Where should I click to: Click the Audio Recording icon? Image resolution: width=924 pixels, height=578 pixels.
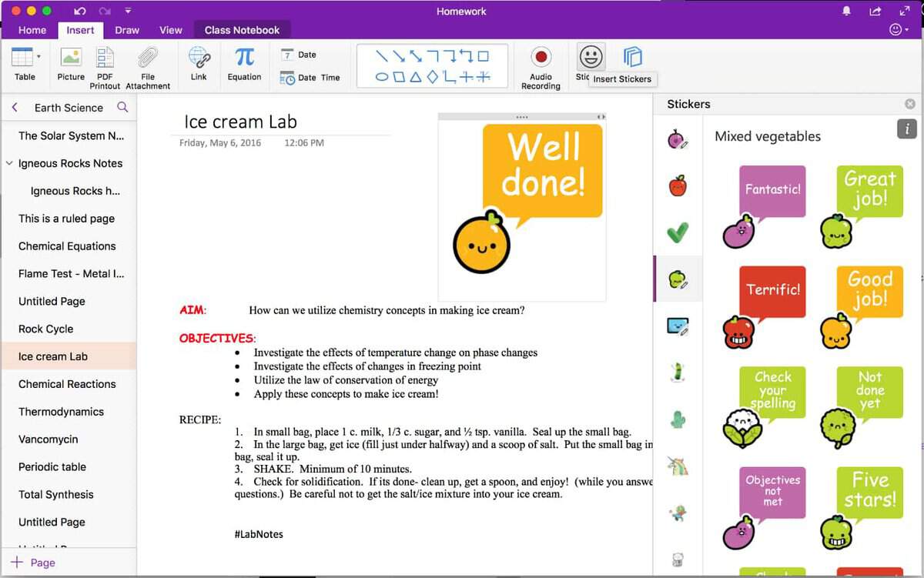tap(541, 58)
